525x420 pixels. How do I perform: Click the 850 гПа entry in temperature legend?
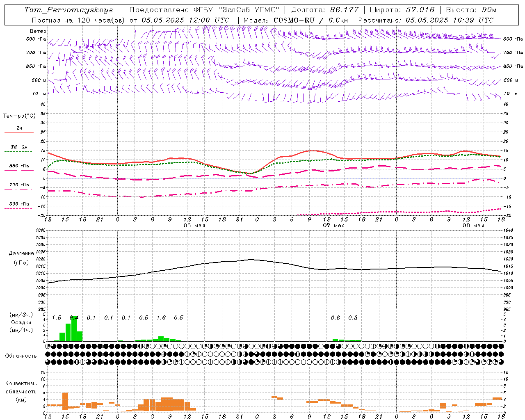19,166
